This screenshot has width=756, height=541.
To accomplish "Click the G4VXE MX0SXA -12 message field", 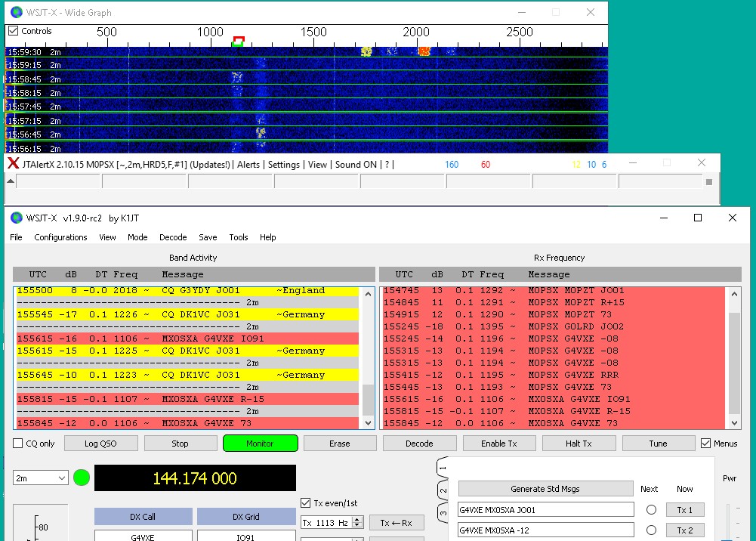I will (546, 530).
